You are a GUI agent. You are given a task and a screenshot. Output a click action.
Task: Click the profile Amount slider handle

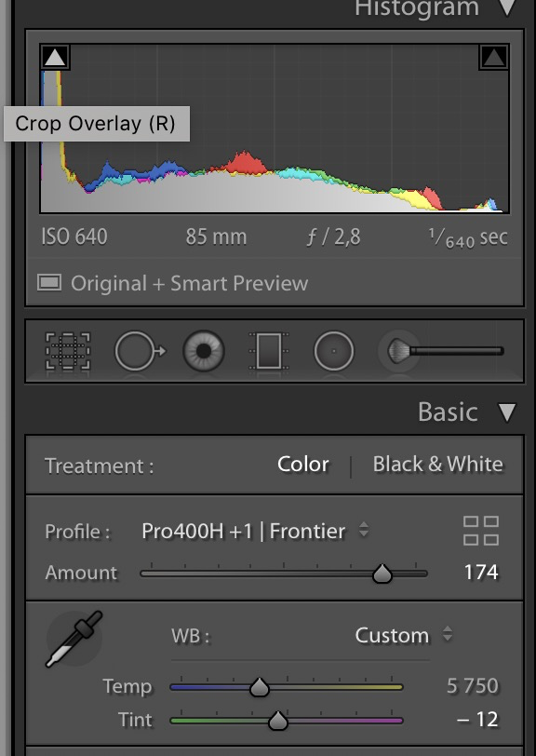tap(382, 574)
